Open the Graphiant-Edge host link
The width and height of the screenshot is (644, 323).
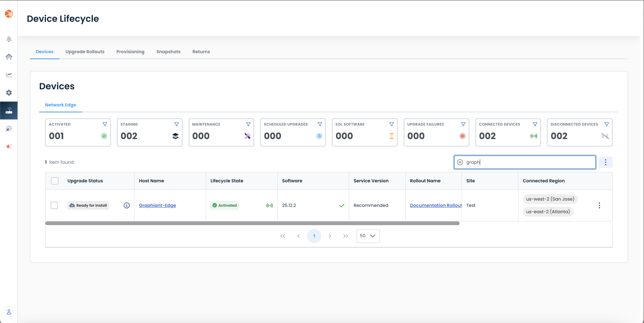pos(157,205)
